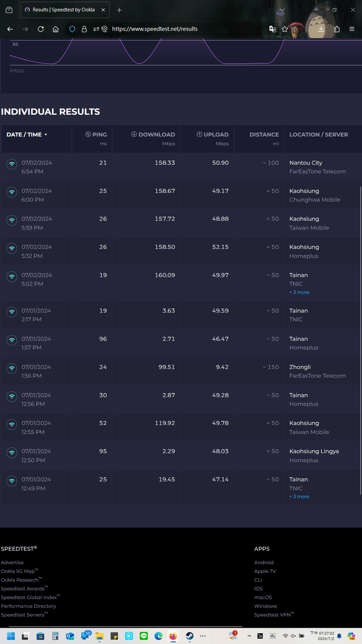Click Wi-Fi icon of 07/02/2024 6:54 PM result
This screenshot has height=644, width=362.
coord(12,164)
